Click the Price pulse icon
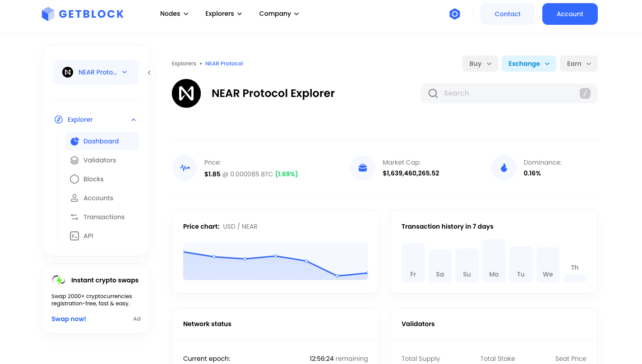642x364 pixels. (x=185, y=168)
